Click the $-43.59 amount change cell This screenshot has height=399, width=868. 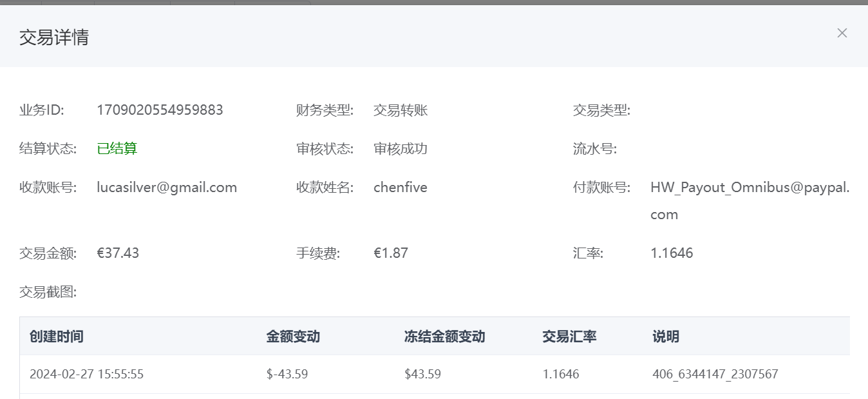(287, 374)
